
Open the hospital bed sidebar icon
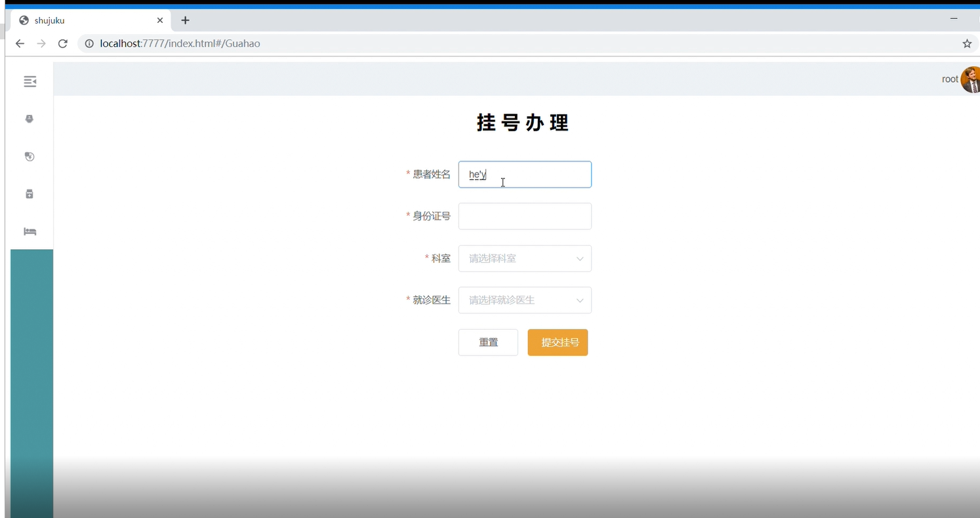pyautogui.click(x=30, y=231)
